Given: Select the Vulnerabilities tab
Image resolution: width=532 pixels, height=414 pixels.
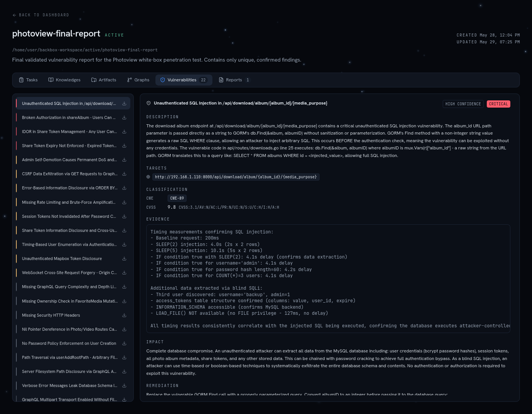Looking at the screenshot, I should click(184, 80).
